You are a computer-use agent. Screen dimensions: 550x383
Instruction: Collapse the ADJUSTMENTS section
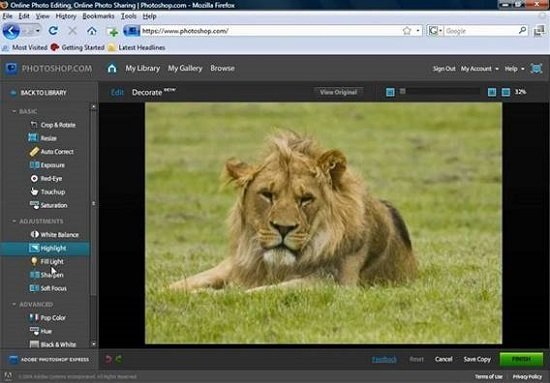[14, 221]
